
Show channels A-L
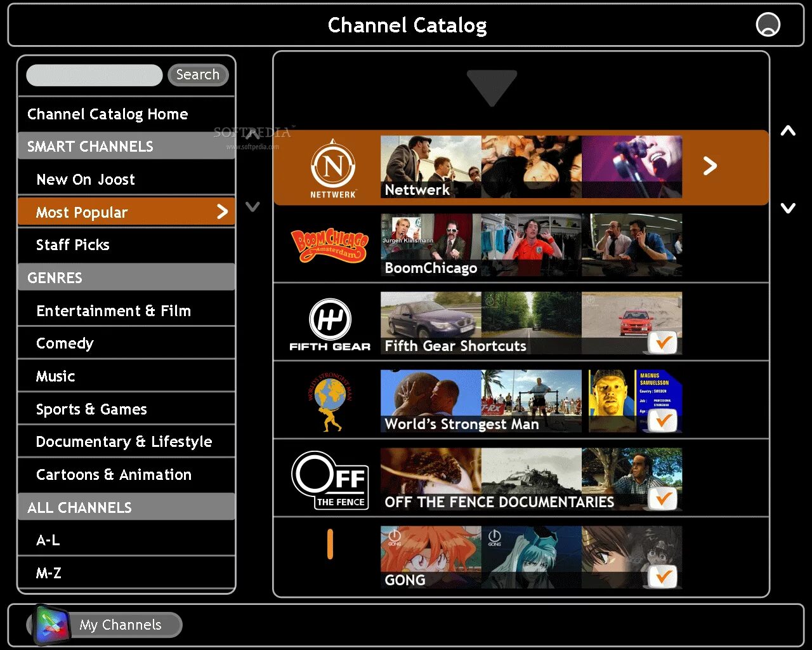click(x=126, y=540)
